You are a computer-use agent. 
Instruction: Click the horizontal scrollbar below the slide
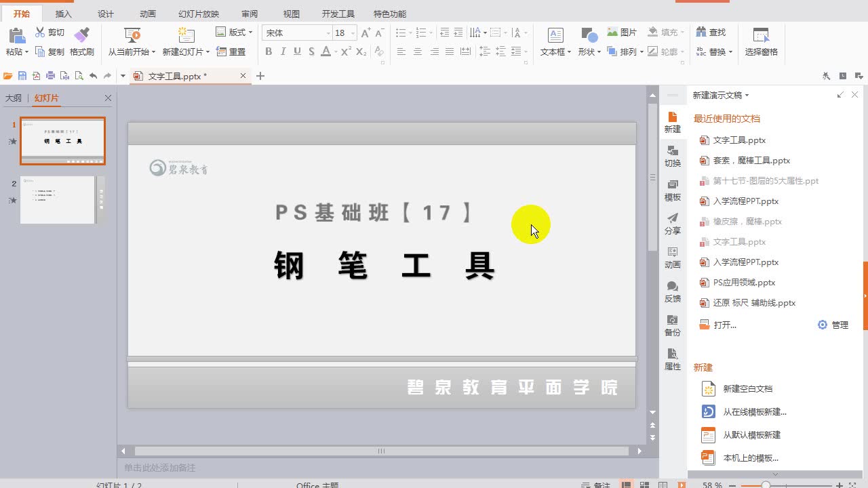tap(381, 451)
